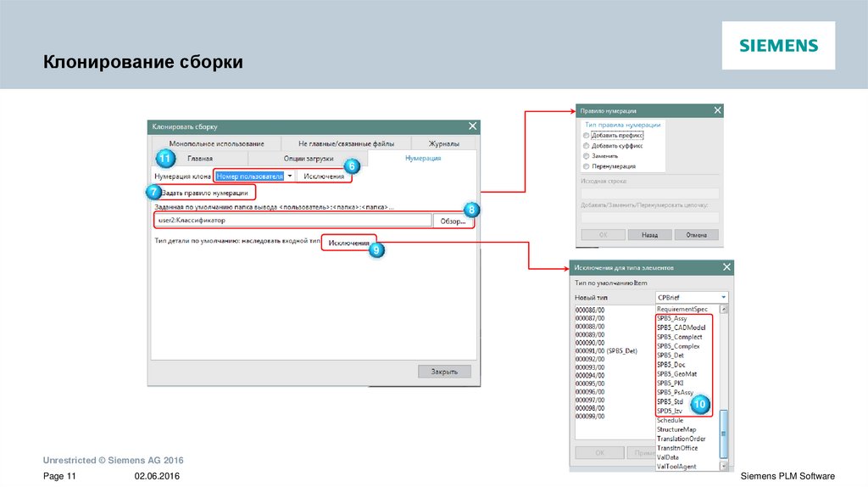Choose StructureMap from the type list
This screenshot has height=487, width=868.
(676, 429)
